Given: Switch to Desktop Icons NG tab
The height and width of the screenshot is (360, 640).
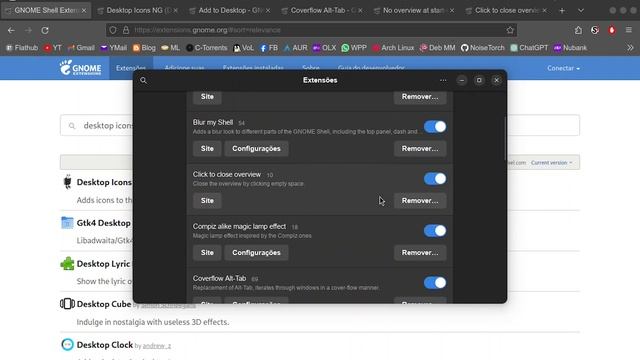Looking at the screenshot, I should click(x=138, y=11).
